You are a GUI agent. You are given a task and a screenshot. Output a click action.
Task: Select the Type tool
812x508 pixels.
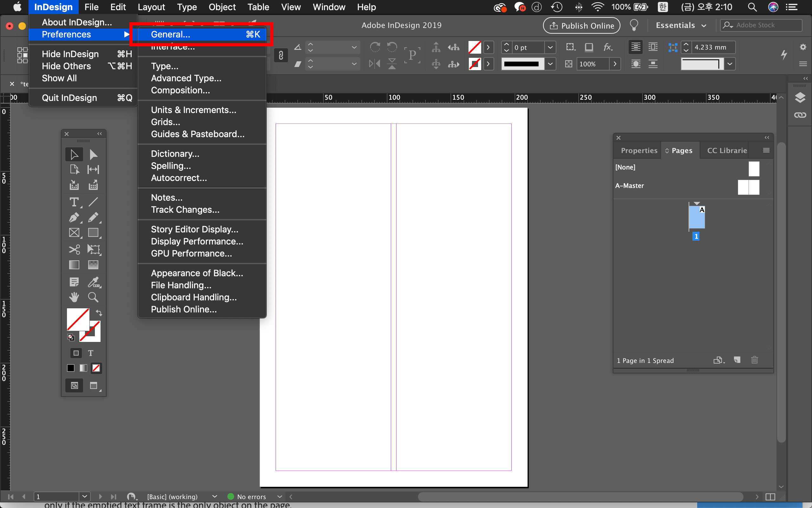click(74, 202)
